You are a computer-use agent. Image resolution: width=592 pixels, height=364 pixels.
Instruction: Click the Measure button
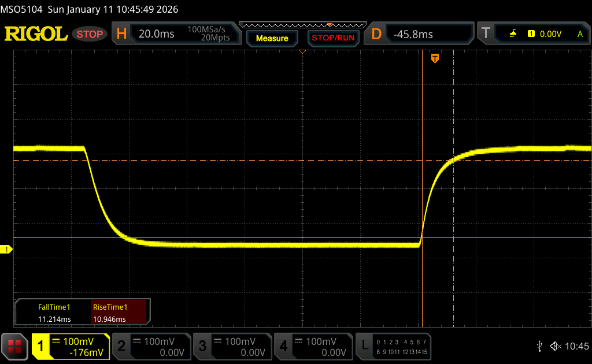[272, 38]
